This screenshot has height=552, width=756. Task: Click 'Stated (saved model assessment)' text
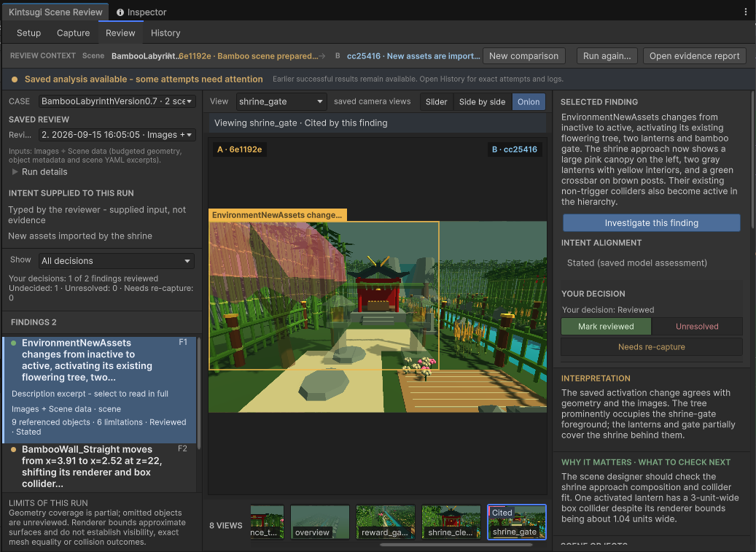point(637,263)
